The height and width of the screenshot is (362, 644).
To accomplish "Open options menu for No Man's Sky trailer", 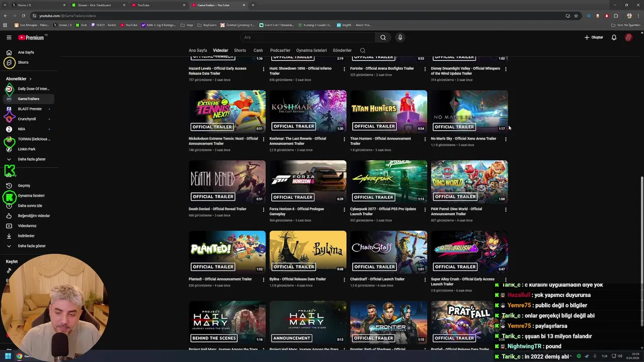I will 506,139.
